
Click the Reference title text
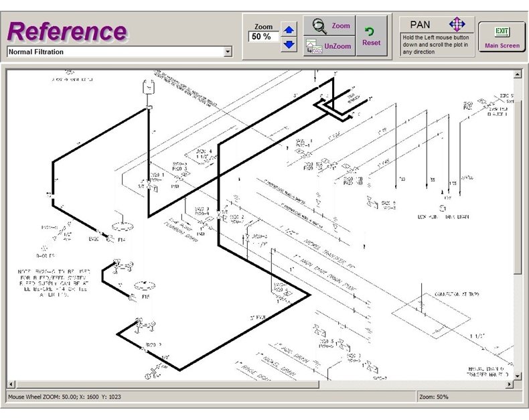[67, 31]
